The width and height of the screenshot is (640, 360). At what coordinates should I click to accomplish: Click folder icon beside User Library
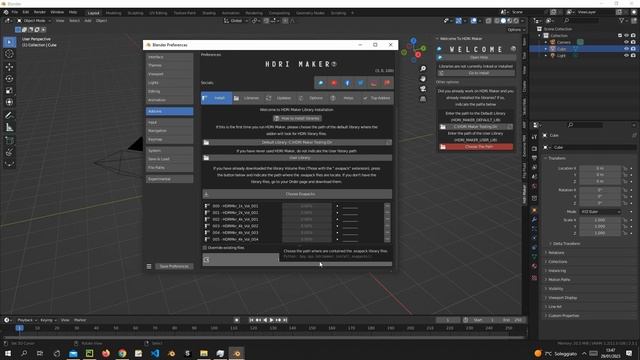206,158
